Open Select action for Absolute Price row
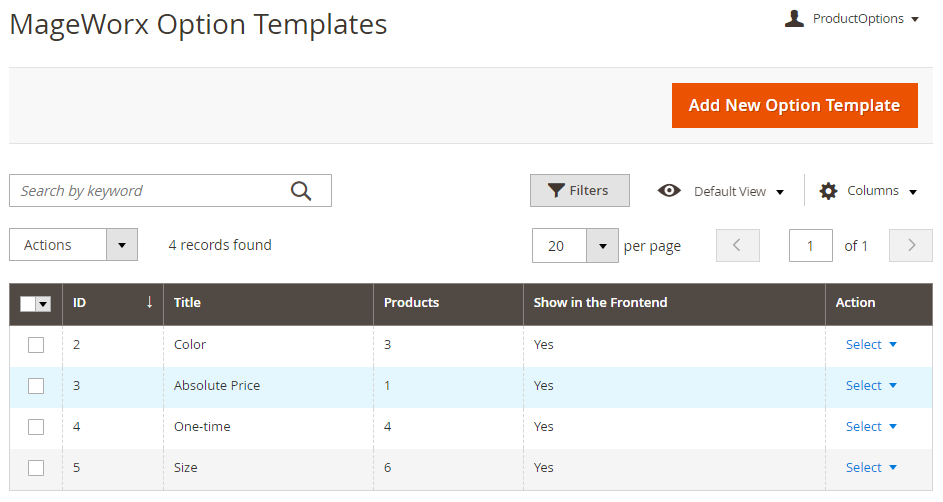Image resolution: width=943 pixels, height=502 pixels. [x=871, y=385]
